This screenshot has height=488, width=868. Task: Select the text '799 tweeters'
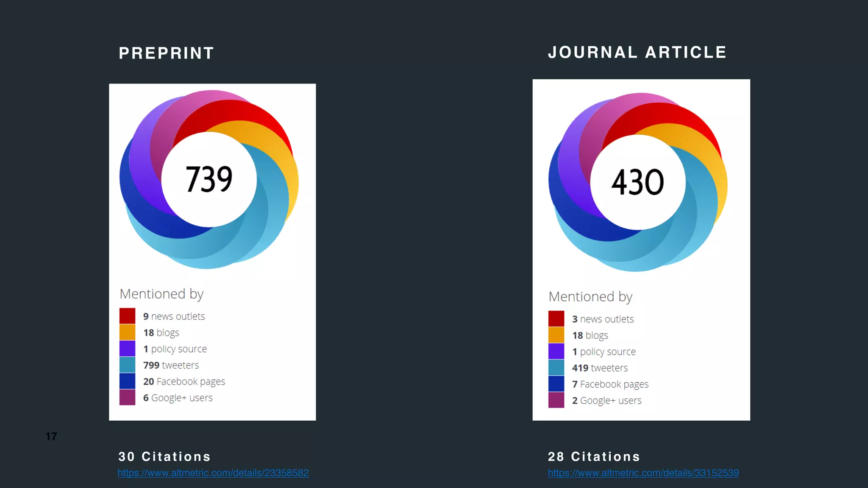click(x=171, y=365)
